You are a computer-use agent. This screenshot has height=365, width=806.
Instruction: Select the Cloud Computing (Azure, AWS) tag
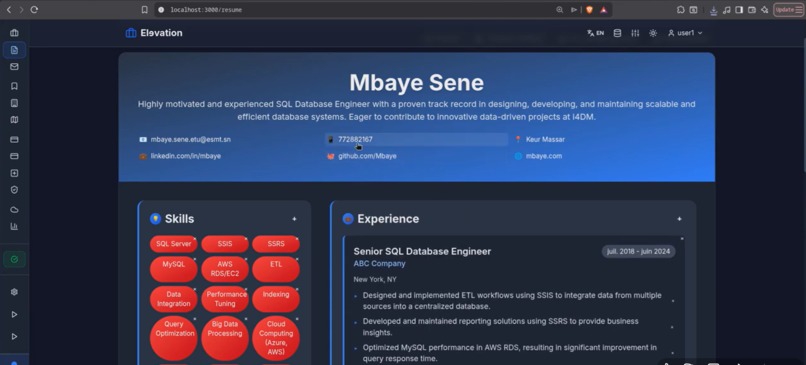[276, 338]
